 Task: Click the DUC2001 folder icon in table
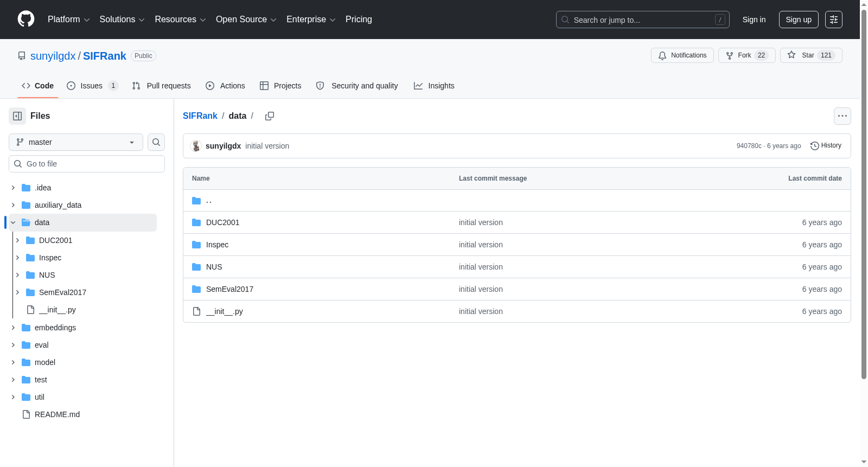pyautogui.click(x=196, y=222)
